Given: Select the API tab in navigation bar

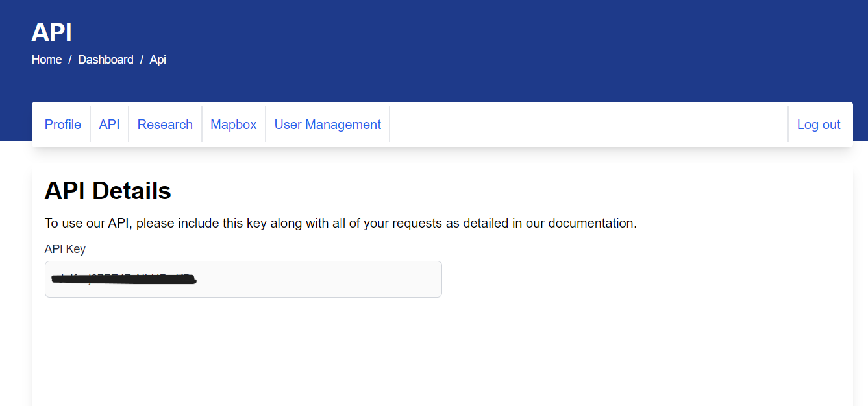Looking at the screenshot, I should point(109,125).
